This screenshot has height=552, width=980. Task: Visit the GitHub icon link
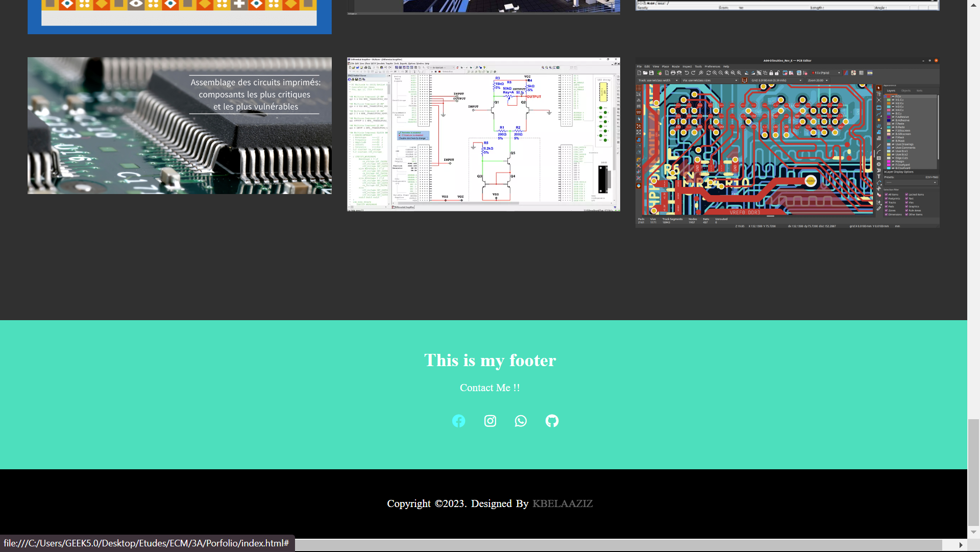click(552, 421)
